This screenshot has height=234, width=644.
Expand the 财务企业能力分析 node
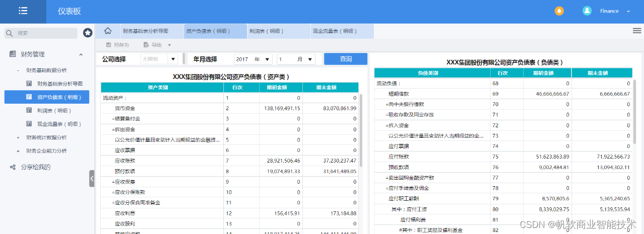point(18,150)
